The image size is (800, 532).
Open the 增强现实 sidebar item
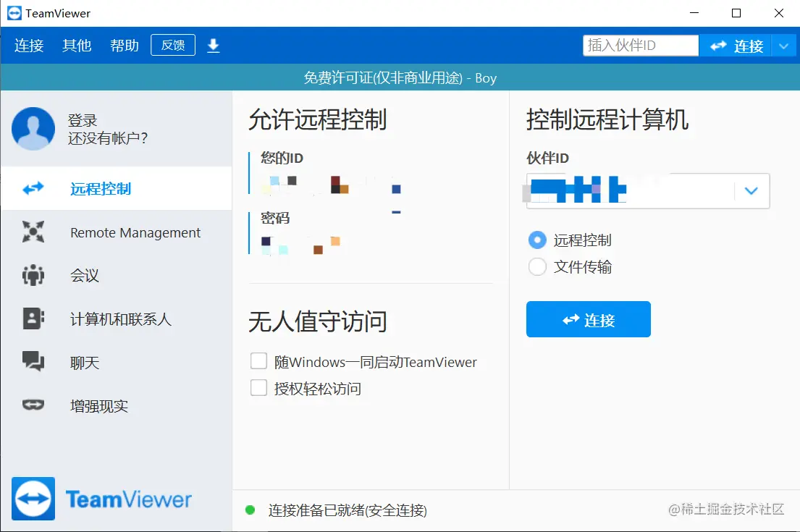coord(117,406)
